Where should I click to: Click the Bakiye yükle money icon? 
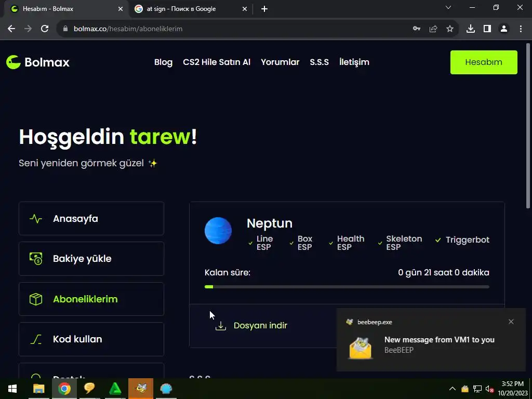[36, 259]
